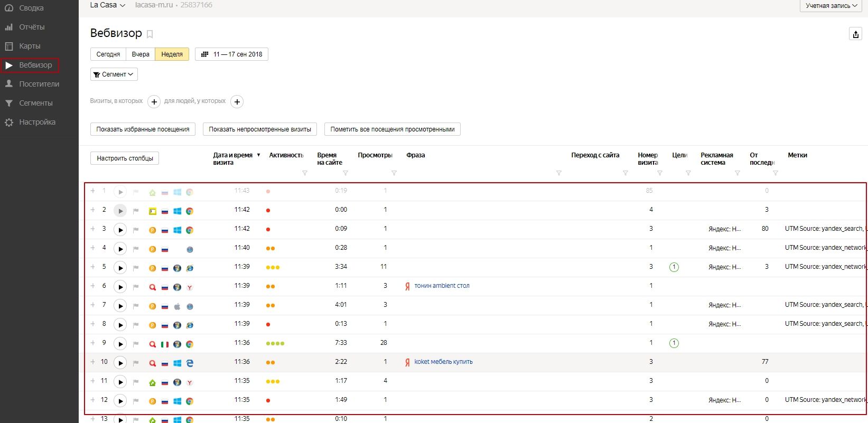Play the recording of visit 10
868x423 pixels.
pyautogui.click(x=120, y=363)
